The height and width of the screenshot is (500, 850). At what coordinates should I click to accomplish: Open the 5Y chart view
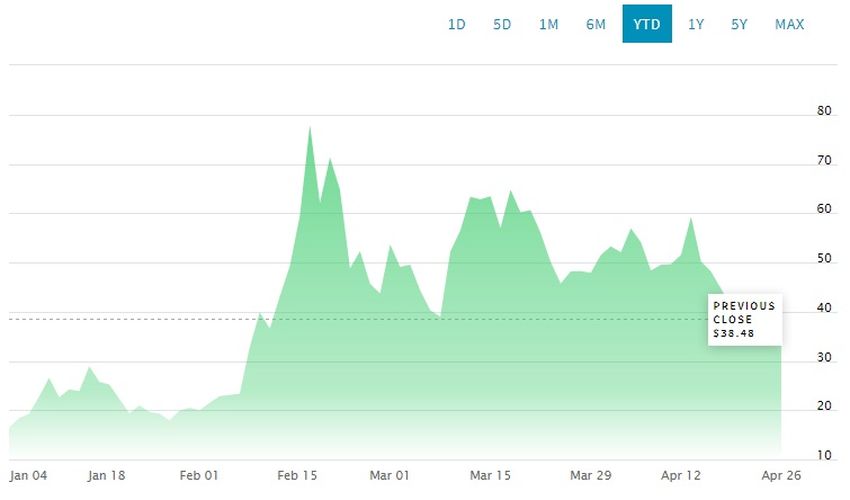(x=739, y=24)
